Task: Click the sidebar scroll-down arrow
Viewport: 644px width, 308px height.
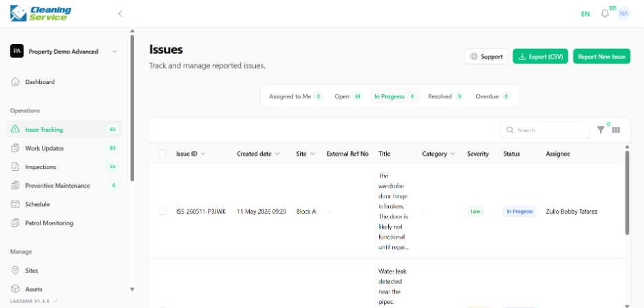Action: coord(132,289)
